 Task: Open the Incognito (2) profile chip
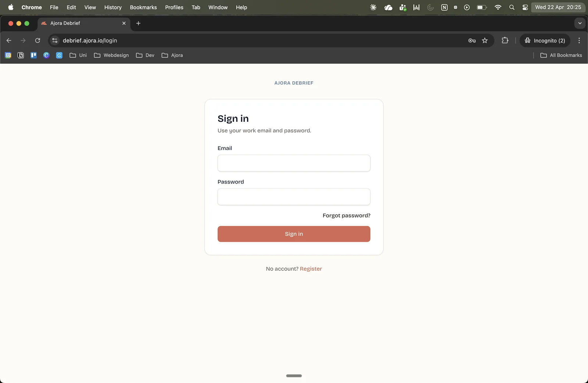point(545,40)
